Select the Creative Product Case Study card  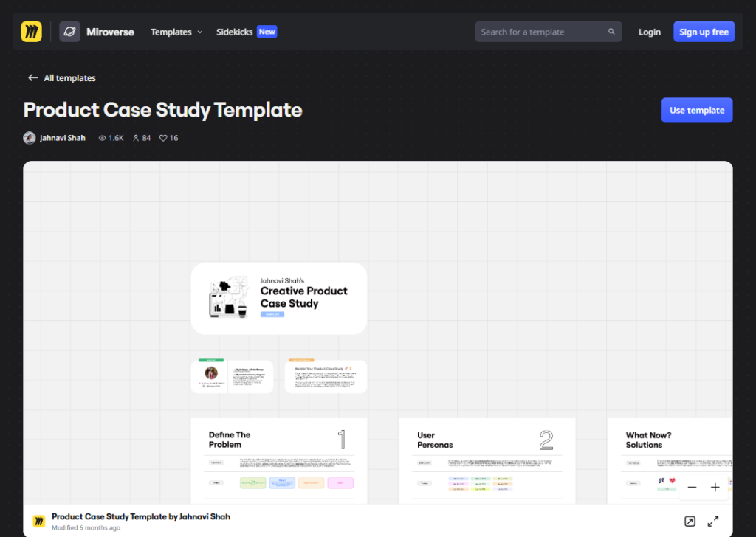point(279,299)
